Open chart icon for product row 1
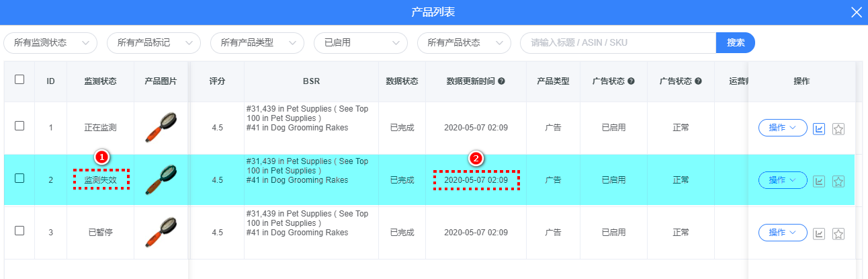The image size is (868, 279). [x=819, y=128]
